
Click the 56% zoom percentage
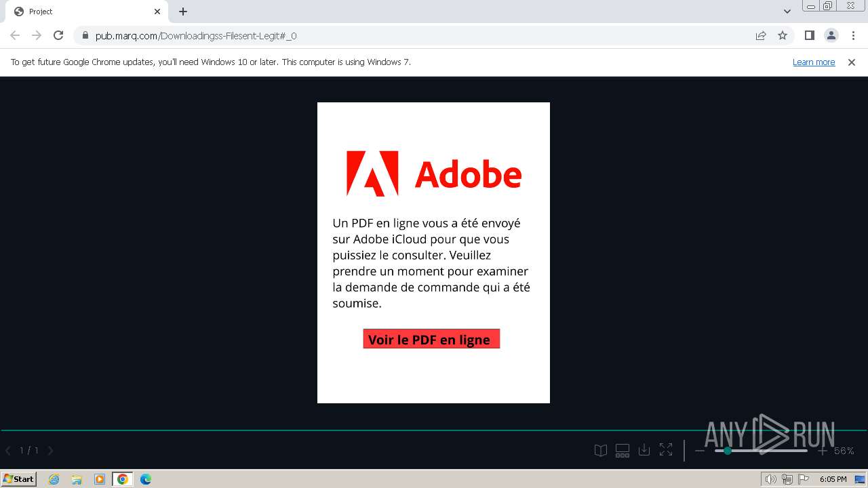[844, 451]
